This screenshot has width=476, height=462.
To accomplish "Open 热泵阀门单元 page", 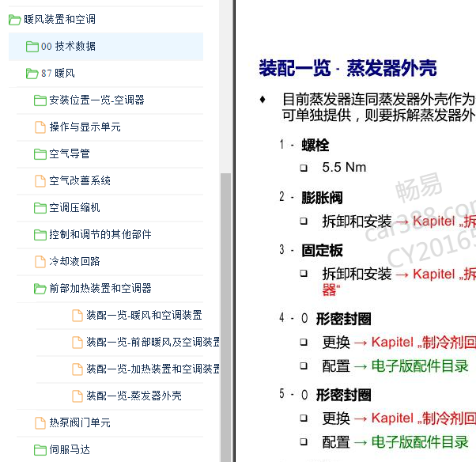I will point(80,422).
